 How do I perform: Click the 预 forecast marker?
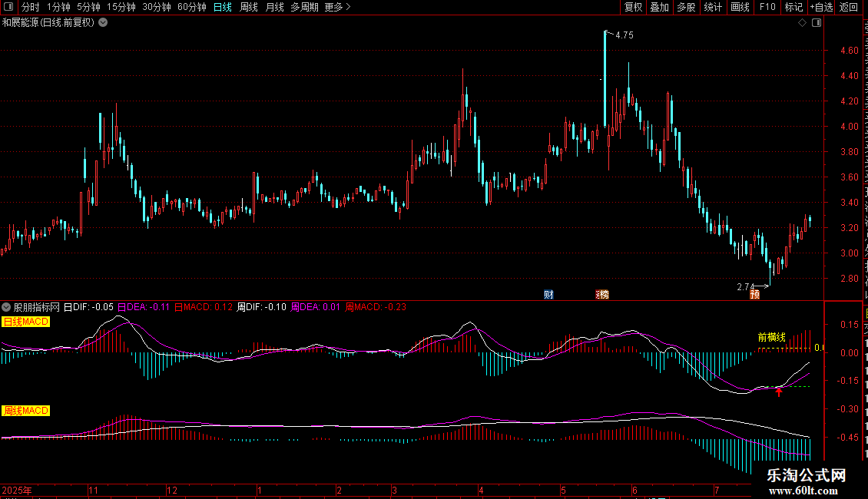[754, 294]
